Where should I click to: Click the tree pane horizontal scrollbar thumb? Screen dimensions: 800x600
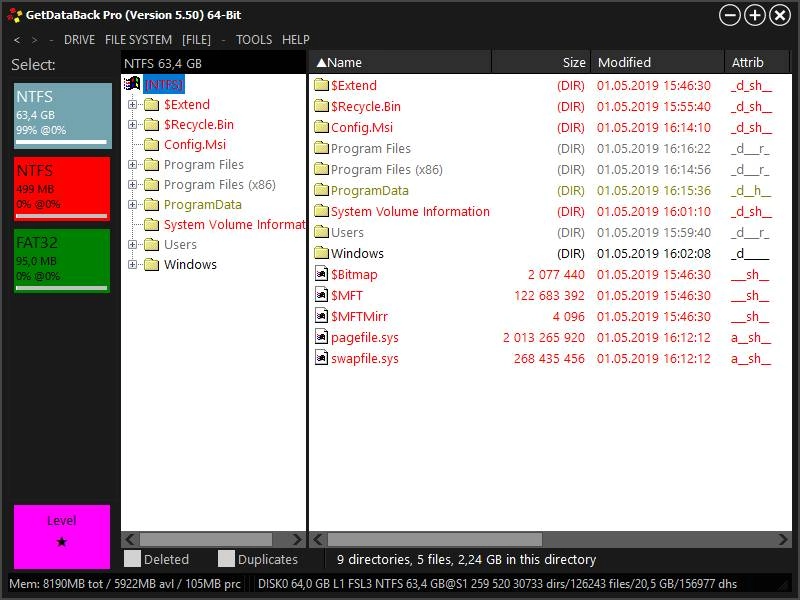[206, 539]
